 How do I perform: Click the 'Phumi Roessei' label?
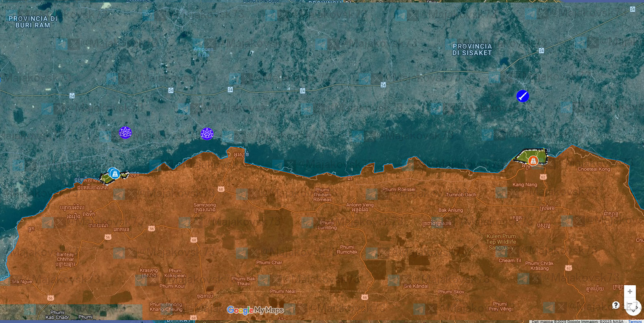point(399,189)
